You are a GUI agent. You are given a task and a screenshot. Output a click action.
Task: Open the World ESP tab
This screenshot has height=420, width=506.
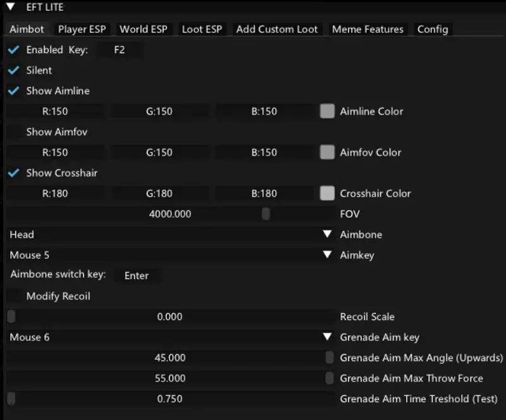coord(144,29)
